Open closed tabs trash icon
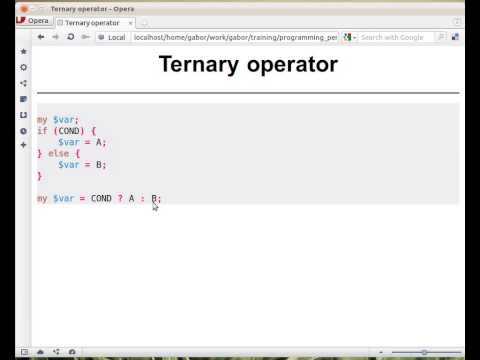 [x=457, y=22]
